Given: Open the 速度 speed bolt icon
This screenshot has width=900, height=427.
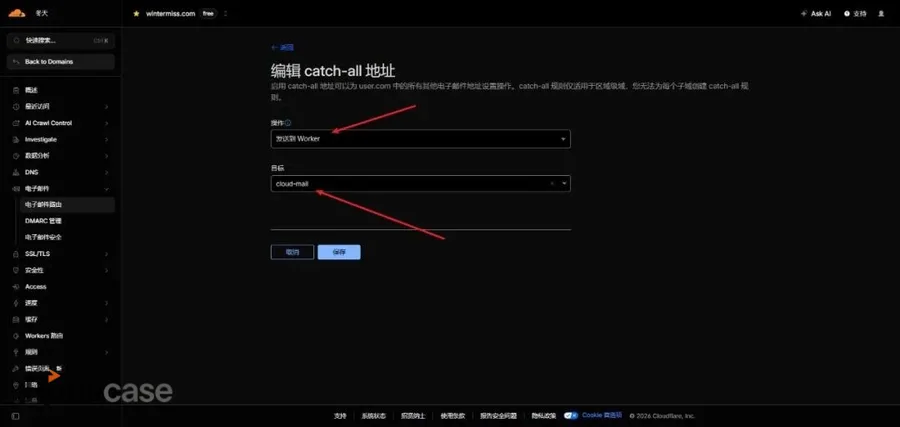Looking at the screenshot, I should click(x=16, y=303).
